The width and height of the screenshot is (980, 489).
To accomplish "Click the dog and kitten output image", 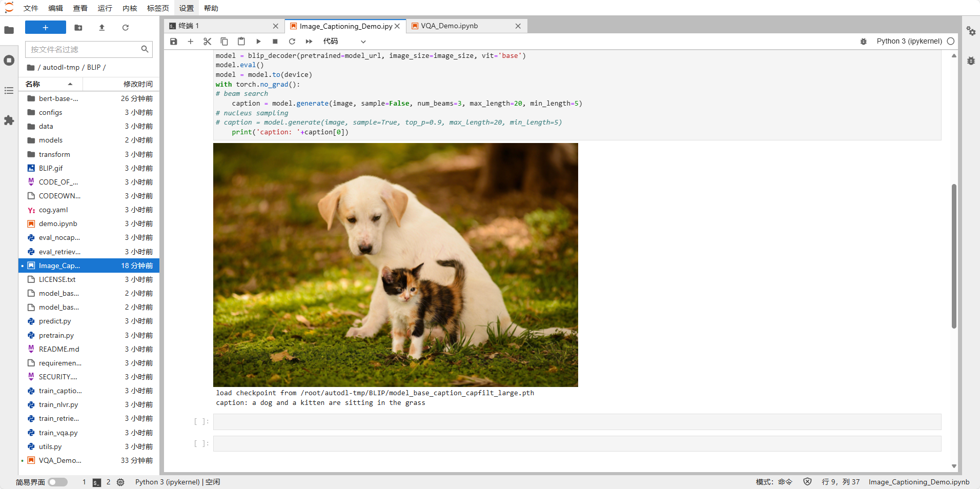I will (x=395, y=264).
